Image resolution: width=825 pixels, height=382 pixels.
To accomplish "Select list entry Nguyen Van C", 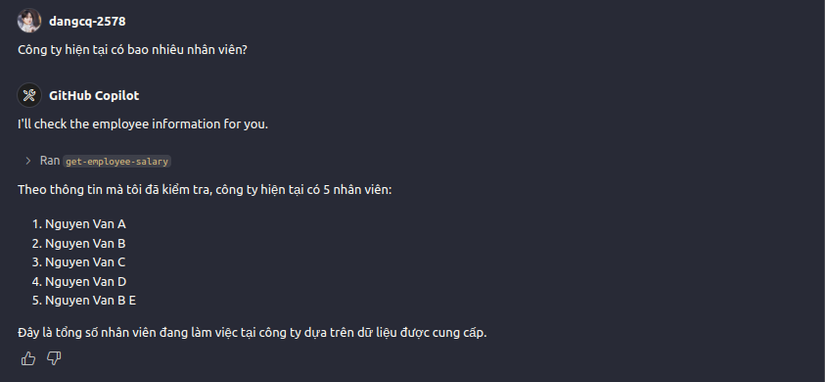I will tap(85, 262).
